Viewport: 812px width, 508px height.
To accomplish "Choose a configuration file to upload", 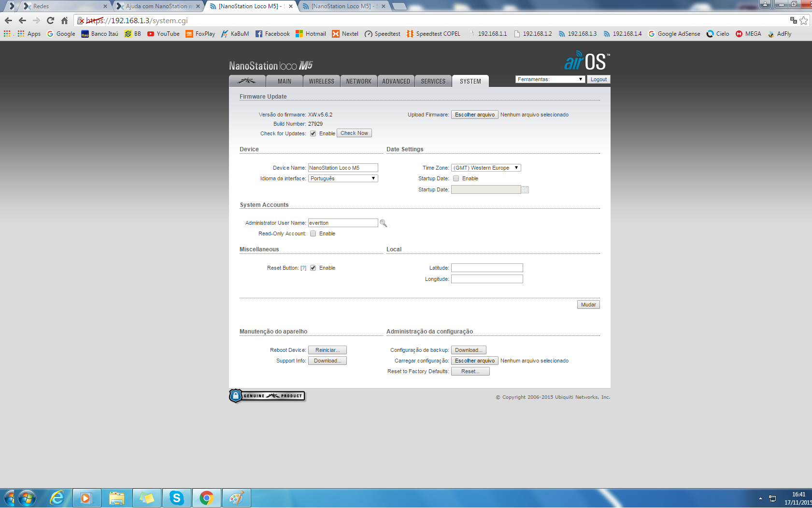I will pos(475,361).
